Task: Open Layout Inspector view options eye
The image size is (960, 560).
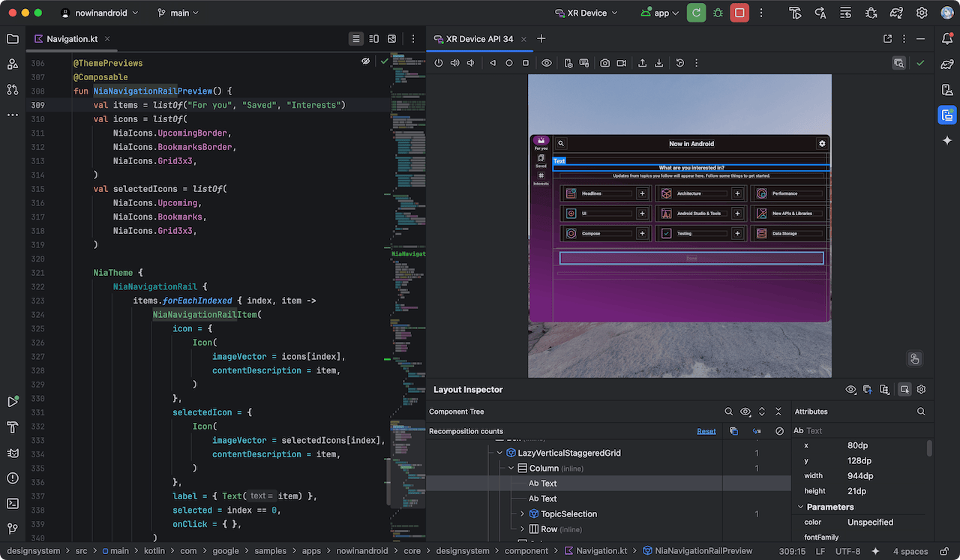Action: [x=851, y=389]
